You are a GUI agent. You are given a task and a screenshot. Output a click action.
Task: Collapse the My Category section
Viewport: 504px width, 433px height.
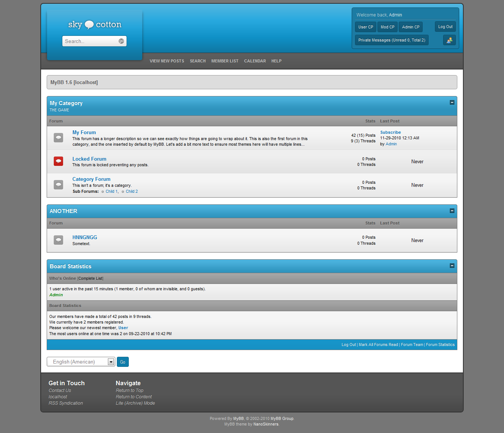452,102
